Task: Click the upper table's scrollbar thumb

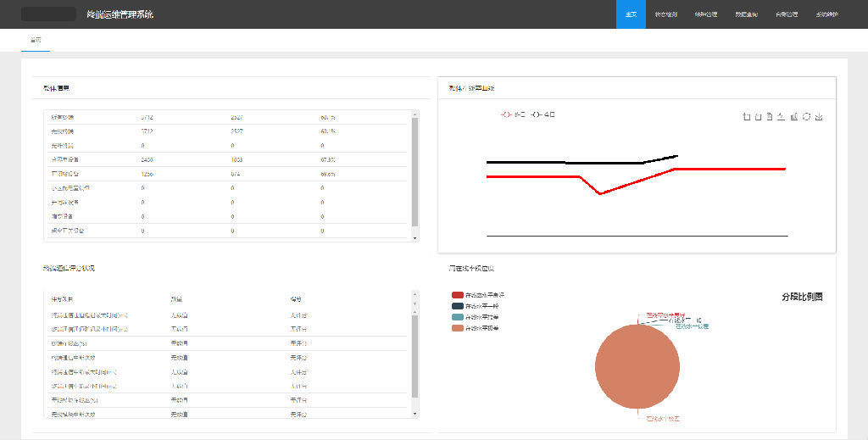Action: coord(415,171)
